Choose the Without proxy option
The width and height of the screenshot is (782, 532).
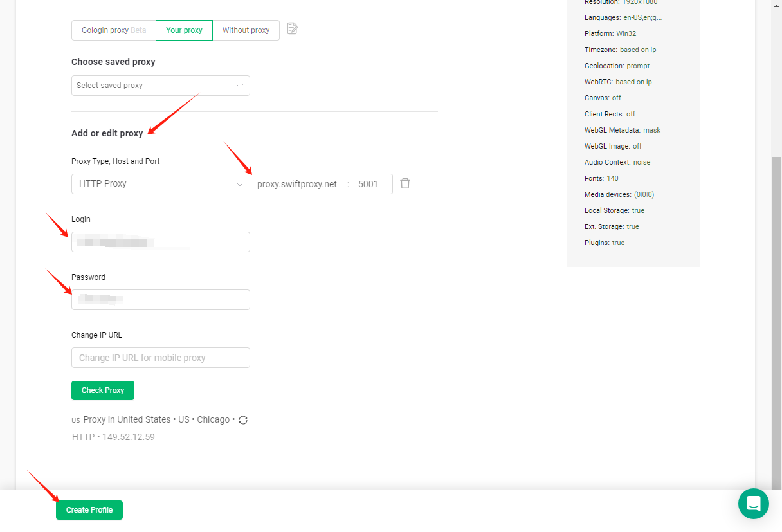(246, 30)
